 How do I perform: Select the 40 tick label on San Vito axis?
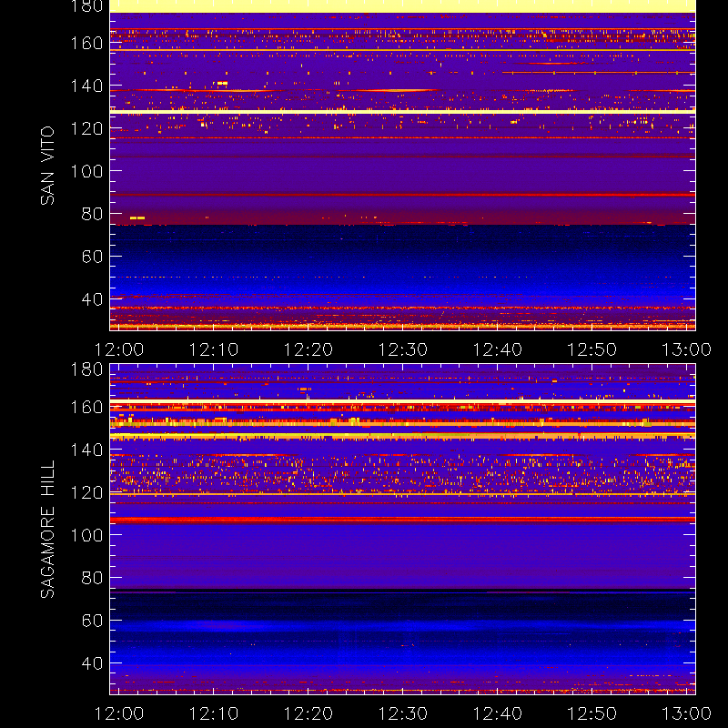[x=92, y=299]
